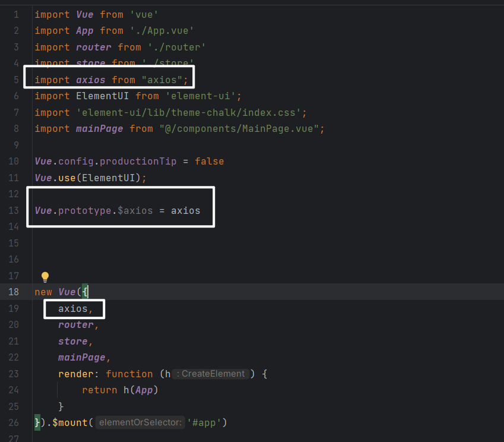Click line number 1 in gutter
The image size is (504, 442).
coord(16,15)
